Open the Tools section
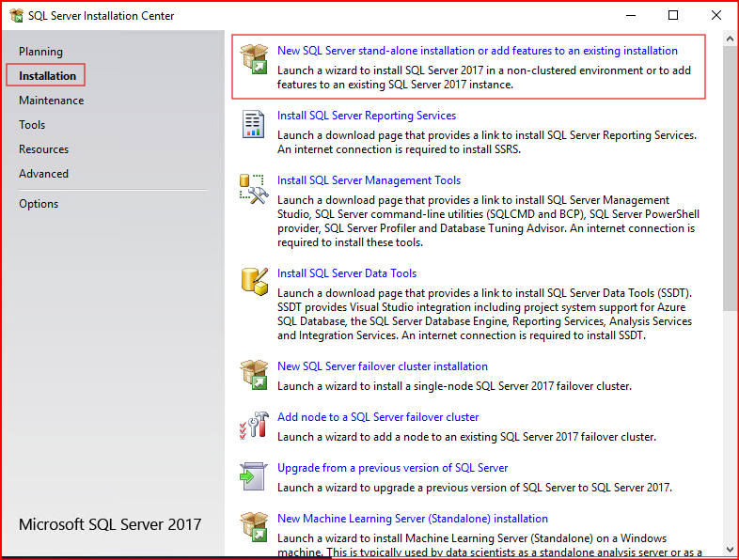The image size is (739, 560). tap(32, 125)
